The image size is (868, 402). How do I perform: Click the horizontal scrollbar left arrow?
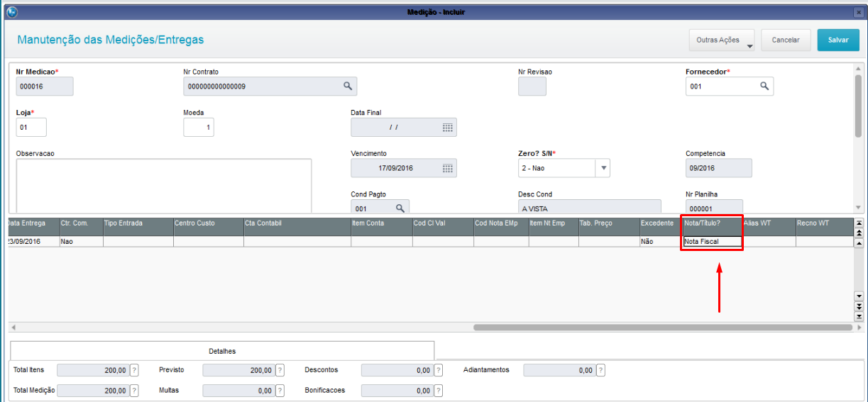coord(13,328)
